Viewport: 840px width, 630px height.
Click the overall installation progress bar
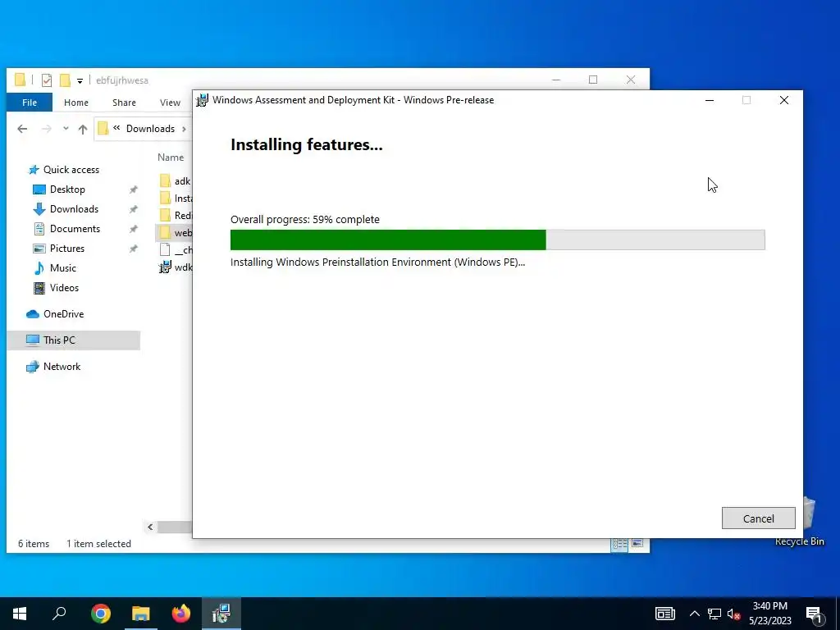click(x=497, y=240)
